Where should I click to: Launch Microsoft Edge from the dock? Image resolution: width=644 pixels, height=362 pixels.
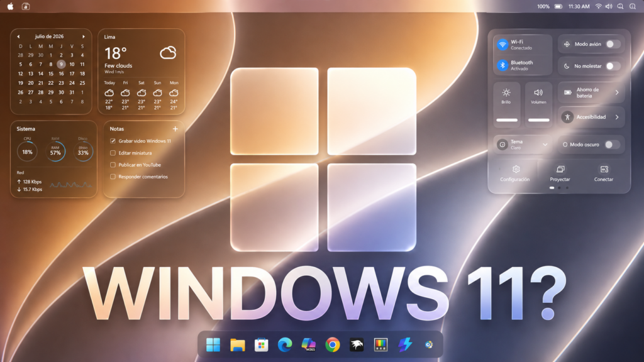coord(285,345)
